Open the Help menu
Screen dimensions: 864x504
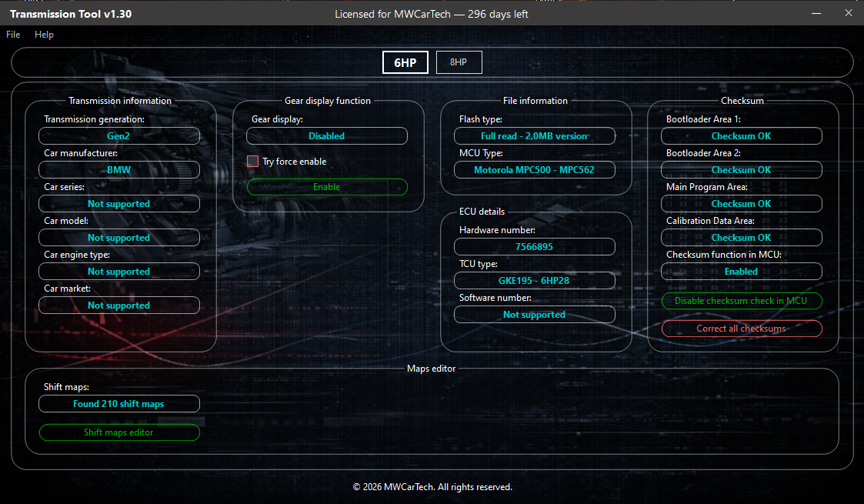(44, 35)
